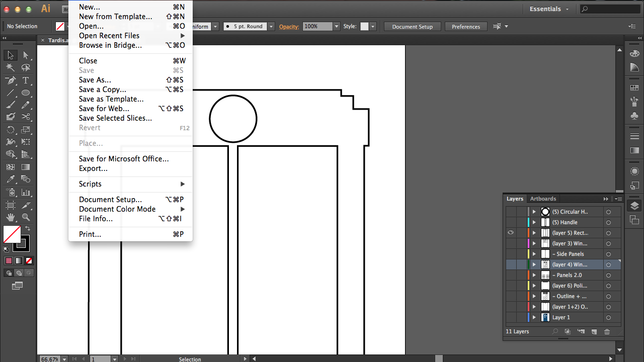Toggle visibility of (5) Circular H.. layer
The width and height of the screenshot is (644, 362).
(511, 212)
